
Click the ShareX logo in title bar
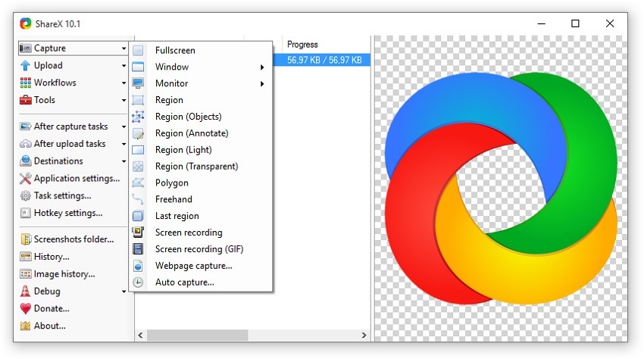pyautogui.click(x=26, y=23)
